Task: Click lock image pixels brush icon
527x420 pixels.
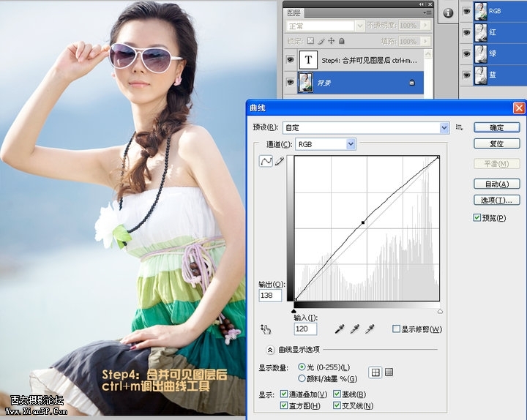Action: pos(321,41)
